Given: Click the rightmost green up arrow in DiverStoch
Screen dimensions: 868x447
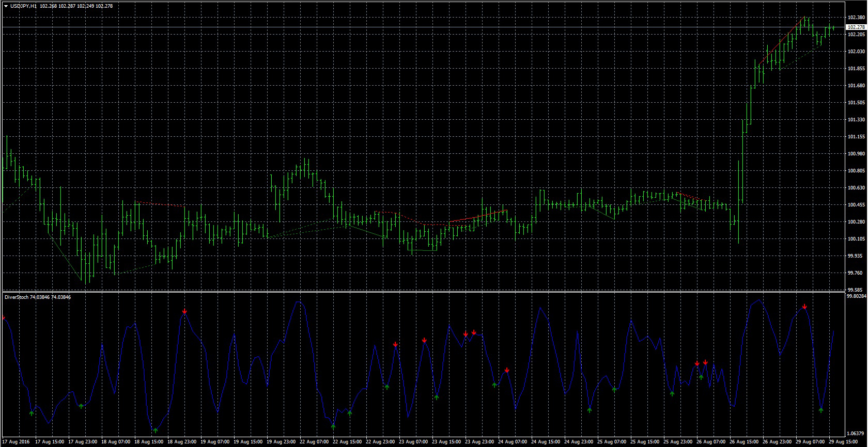Looking at the screenshot, I should pos(821,410).
